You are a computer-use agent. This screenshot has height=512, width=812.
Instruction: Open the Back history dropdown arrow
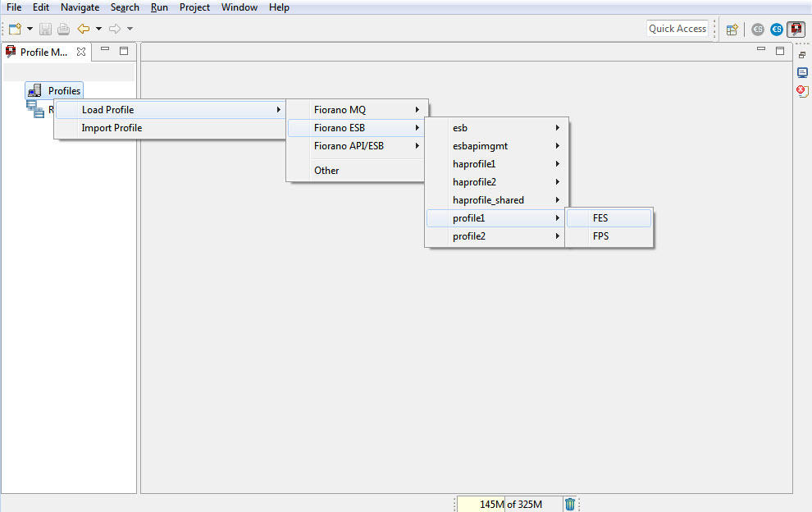(x=98, y=29)
